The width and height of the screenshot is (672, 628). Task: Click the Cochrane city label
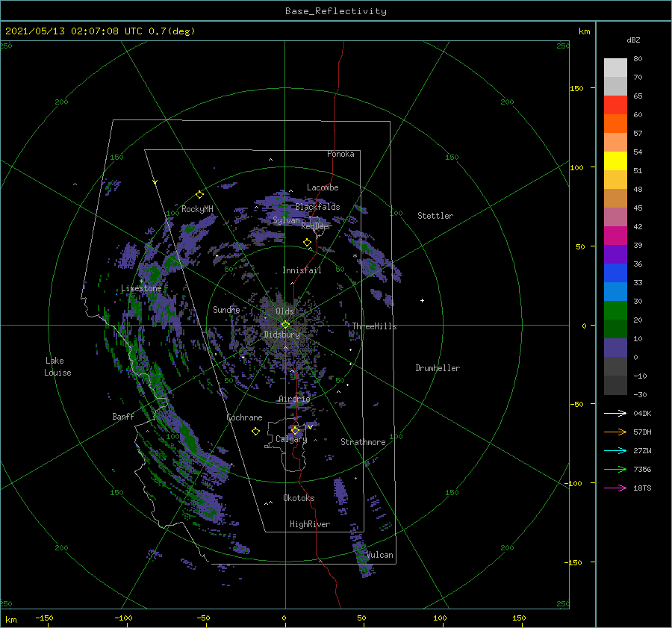244,417
